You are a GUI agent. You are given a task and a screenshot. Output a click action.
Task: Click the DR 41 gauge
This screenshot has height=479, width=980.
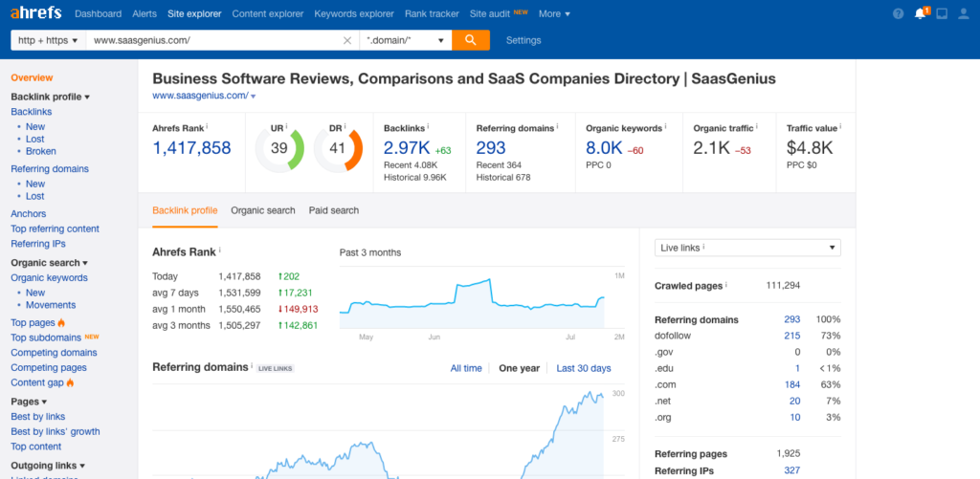tap(338, 150)
